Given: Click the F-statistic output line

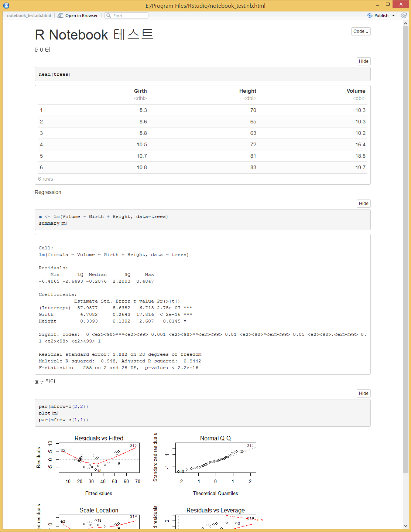Looking at the screenshot, I should tap(119, 368).
